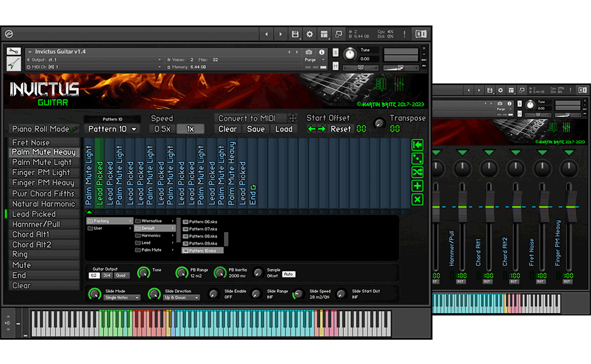The image size is (591, 364).
Task: Click the green X delete step icon
Action: (417, 199)
